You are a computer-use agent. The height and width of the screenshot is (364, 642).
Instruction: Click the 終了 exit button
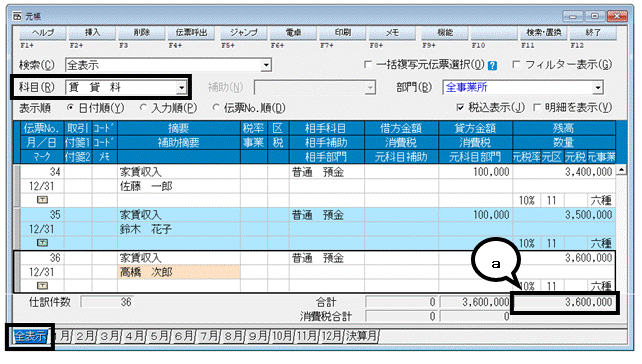click(593, 33)
